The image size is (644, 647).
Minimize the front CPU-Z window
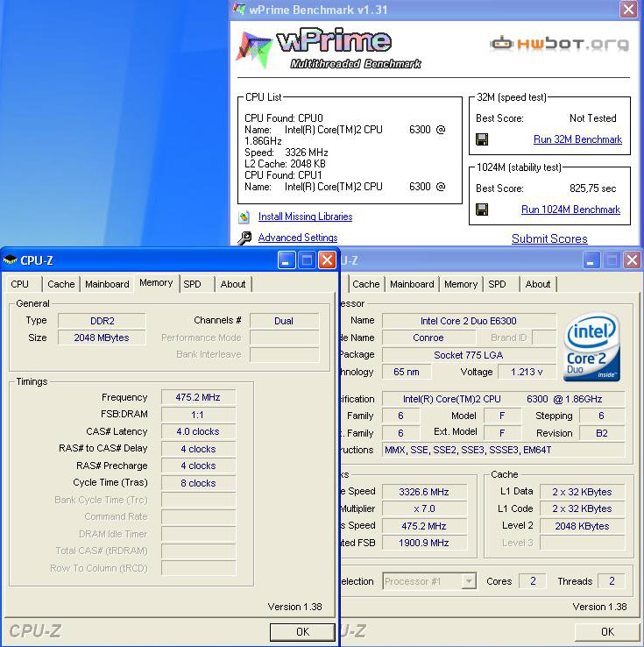coord(287,260)
